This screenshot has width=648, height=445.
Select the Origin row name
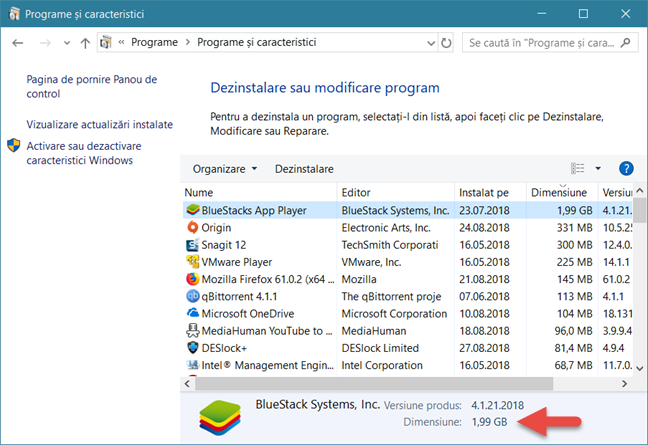216,228
